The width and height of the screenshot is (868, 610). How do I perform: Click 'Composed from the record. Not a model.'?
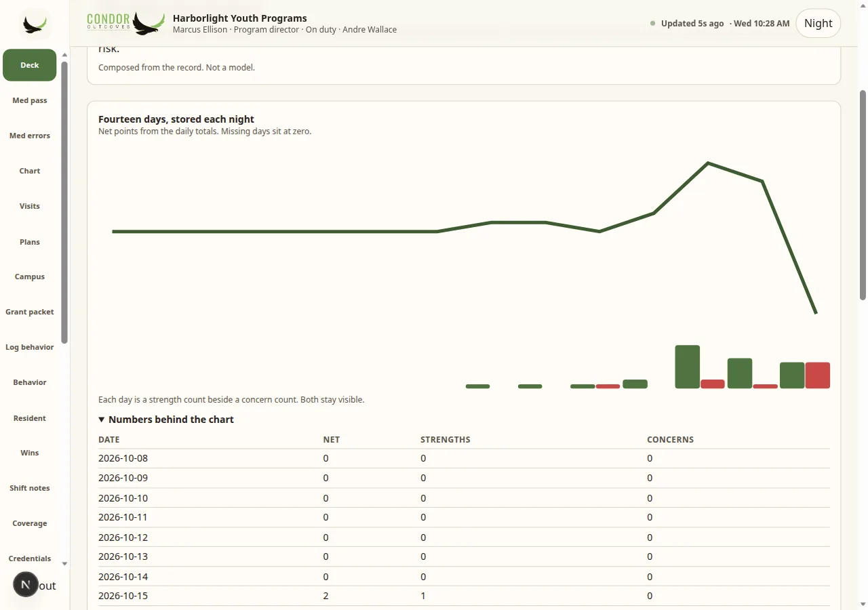pos(176,67)
